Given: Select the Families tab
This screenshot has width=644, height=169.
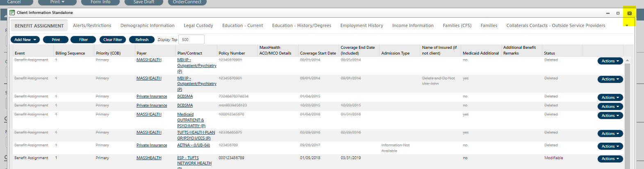Looking at the screenshot, I should click(489, 25).
